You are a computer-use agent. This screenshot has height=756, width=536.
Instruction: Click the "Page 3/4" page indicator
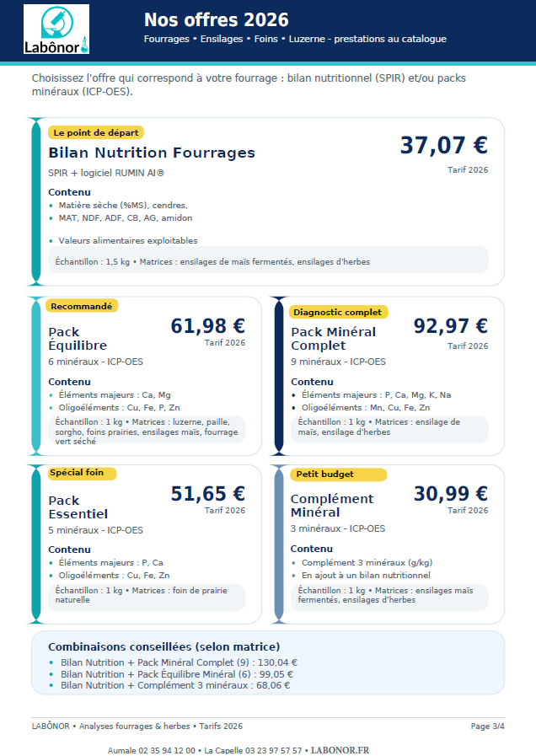tap(487, 727)
